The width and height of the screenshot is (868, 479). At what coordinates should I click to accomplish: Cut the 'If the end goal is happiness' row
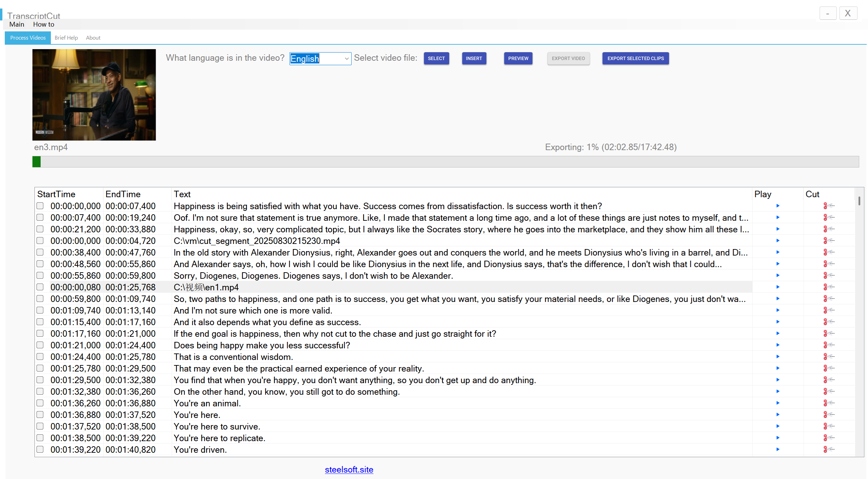tap(829, 333)
